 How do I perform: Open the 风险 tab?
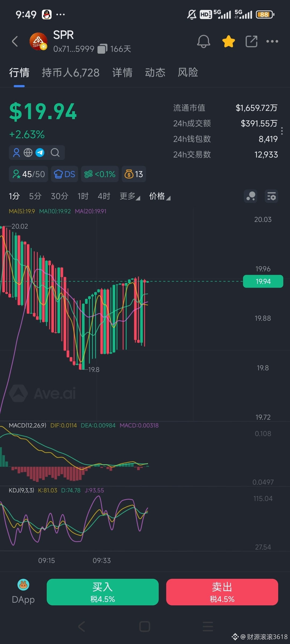(x=188, y=73)
